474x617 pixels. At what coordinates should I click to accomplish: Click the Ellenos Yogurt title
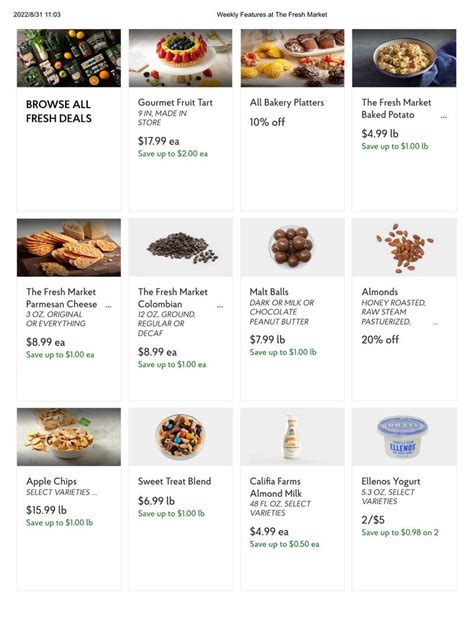(x=391, y=481)
